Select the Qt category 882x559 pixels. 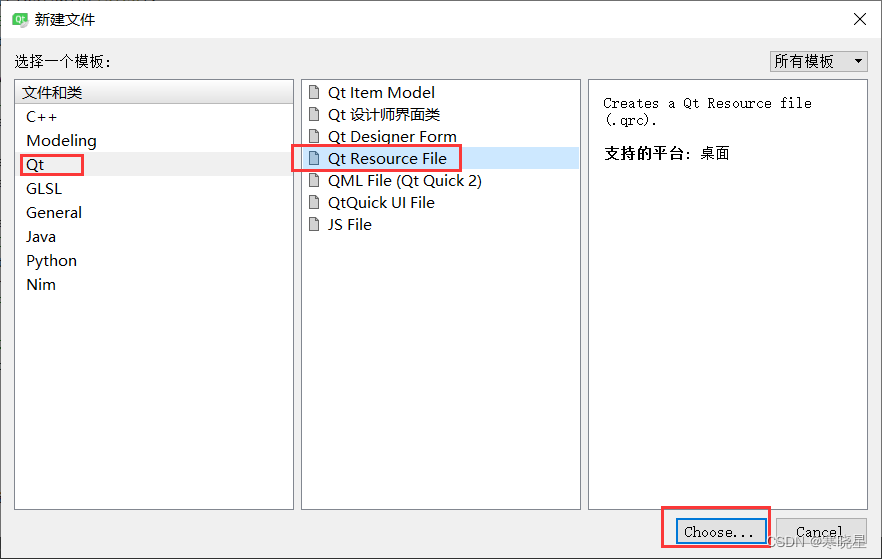tap(154, 165)
